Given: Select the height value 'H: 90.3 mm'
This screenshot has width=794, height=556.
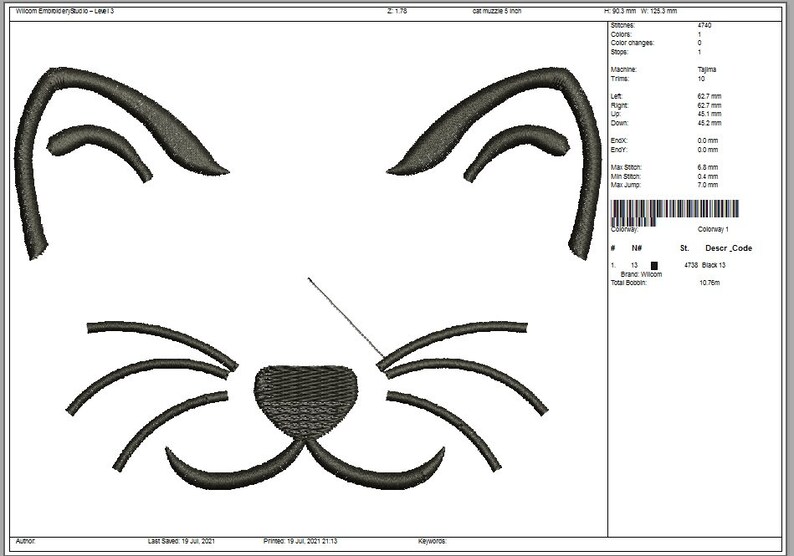Looking at the screenshot, I should 620,11.
